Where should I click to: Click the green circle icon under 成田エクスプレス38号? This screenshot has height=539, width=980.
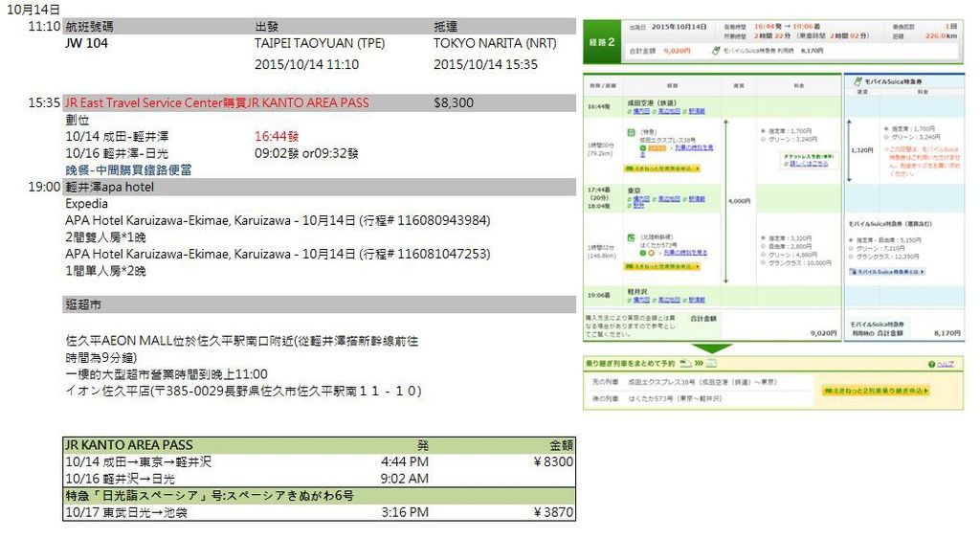click(x=643, y=148)
